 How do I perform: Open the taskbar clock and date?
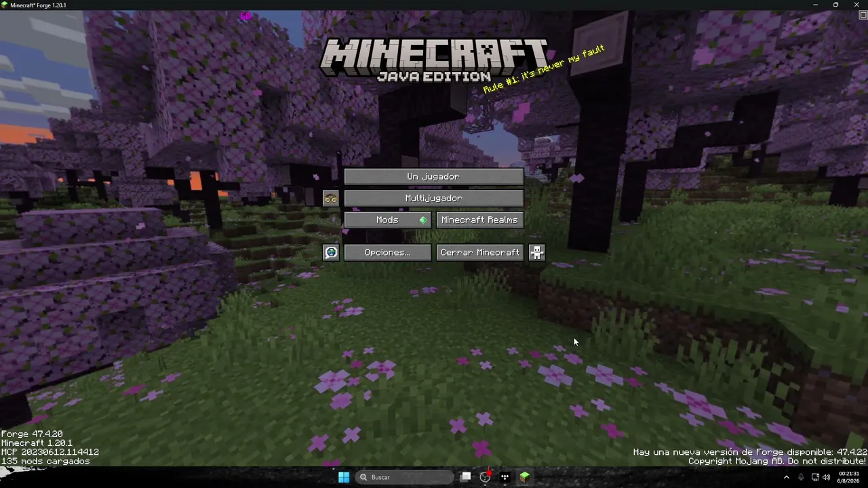[x=849, y=477]
